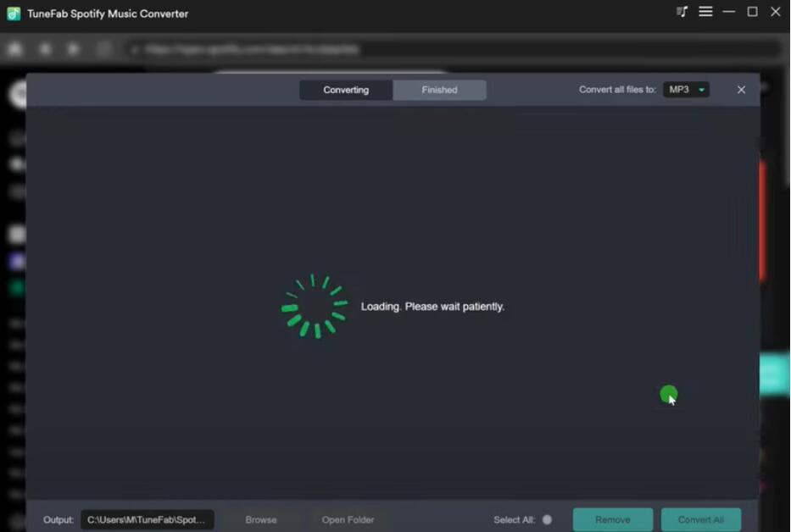This screenshot has height=532, width=791.
Task: Click the loading spinner icon
Action: click(315, 306)
